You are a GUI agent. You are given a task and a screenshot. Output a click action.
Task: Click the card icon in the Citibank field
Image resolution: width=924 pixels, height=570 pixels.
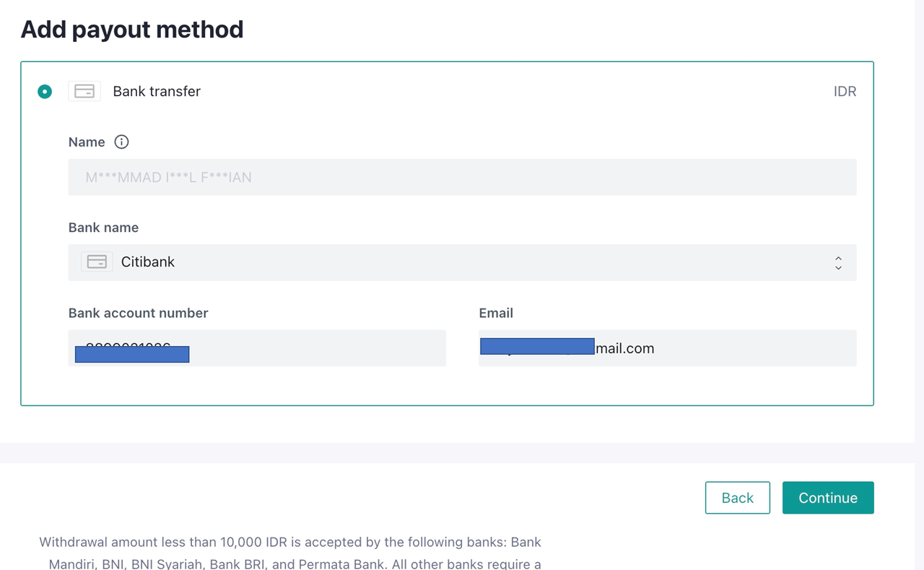[x=97, y=262]
